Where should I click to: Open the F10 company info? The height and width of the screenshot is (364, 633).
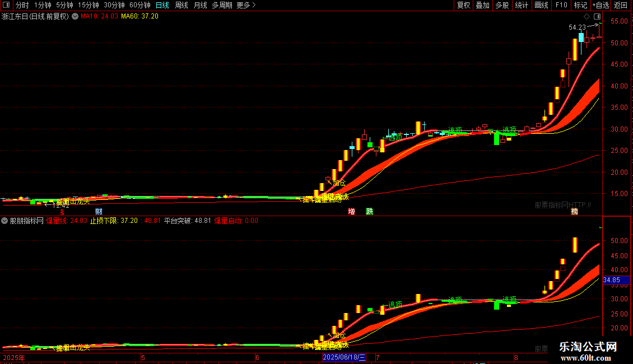pyautogui.click(x=561, y=5)
